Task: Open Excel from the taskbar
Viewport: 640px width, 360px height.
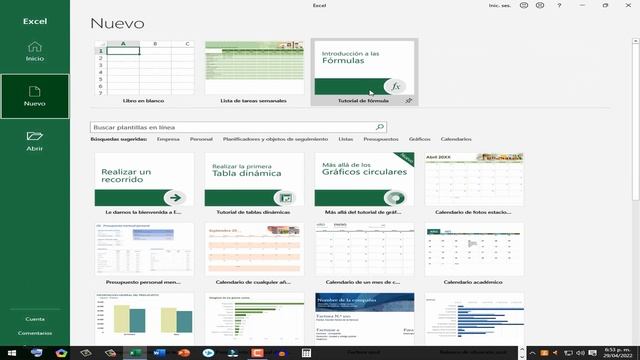Action: pyautogui.click(x=135, y=353)
